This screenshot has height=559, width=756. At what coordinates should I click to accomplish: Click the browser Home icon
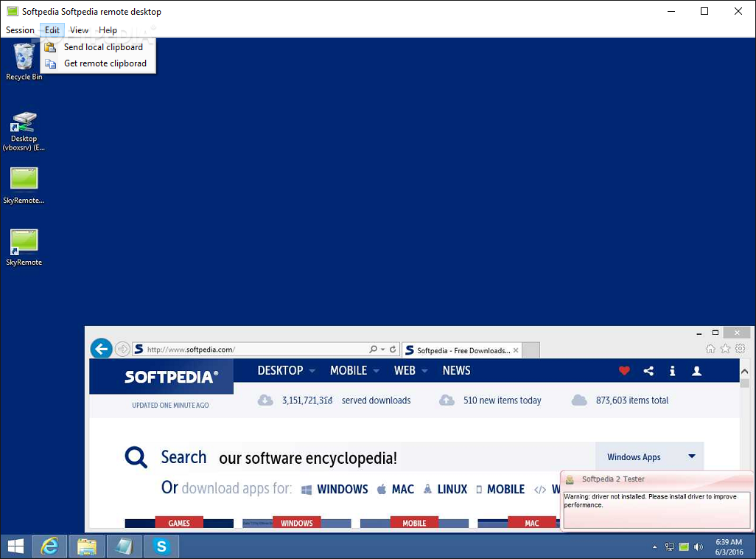pyautogui.click(x=710, y=349)
